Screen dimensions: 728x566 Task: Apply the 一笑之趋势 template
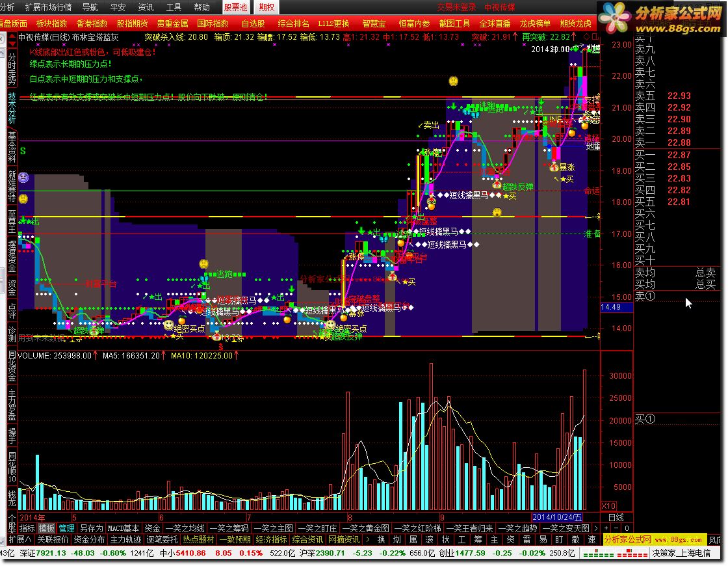coord(517,528)
